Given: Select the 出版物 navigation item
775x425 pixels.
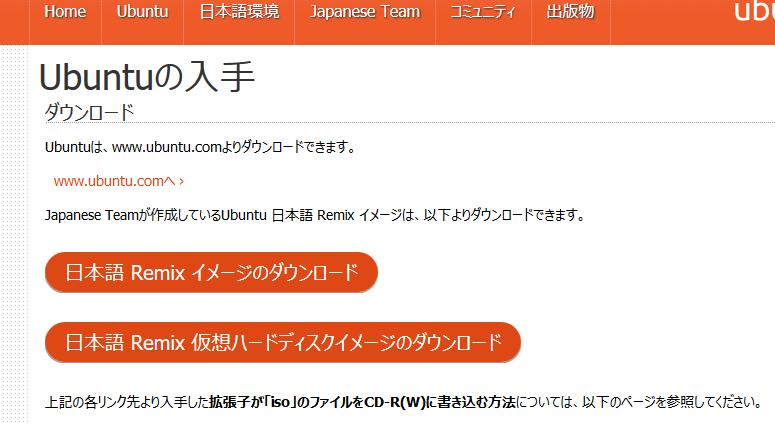Looking at the screenshot, I should click(570, 12).
